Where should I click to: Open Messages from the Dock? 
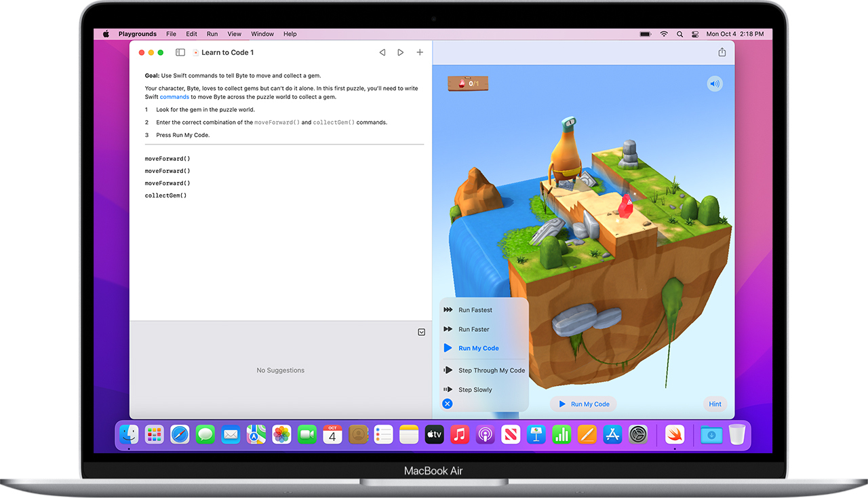point(205,434)
